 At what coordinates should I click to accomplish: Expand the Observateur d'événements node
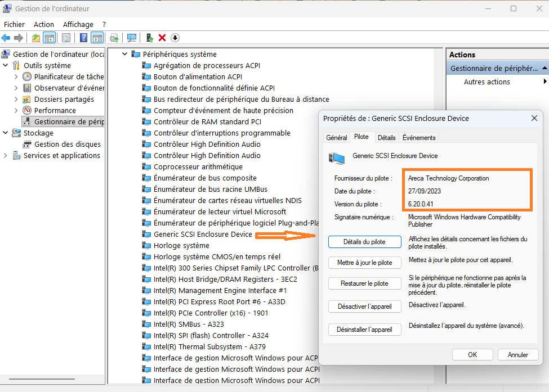coord(16,88)
